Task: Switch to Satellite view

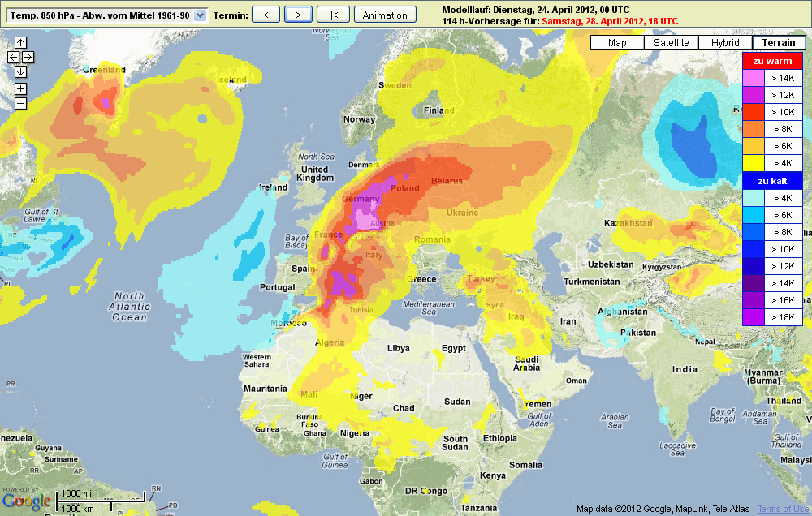Action: 672,43
